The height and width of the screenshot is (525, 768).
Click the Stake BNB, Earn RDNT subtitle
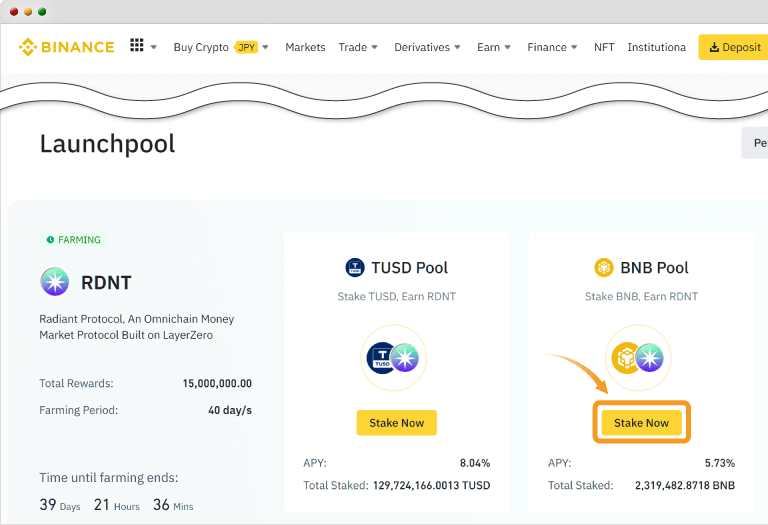coord(641,296)
